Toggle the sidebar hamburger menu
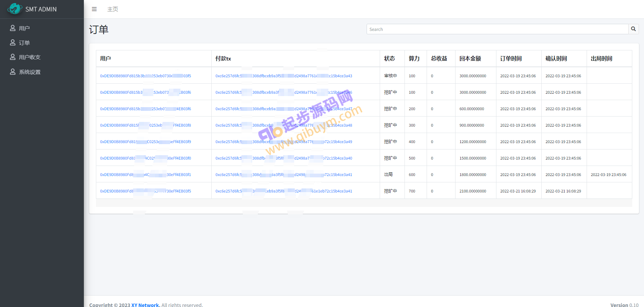The height and width of the screenshot is (307, 644). [94, 9]
